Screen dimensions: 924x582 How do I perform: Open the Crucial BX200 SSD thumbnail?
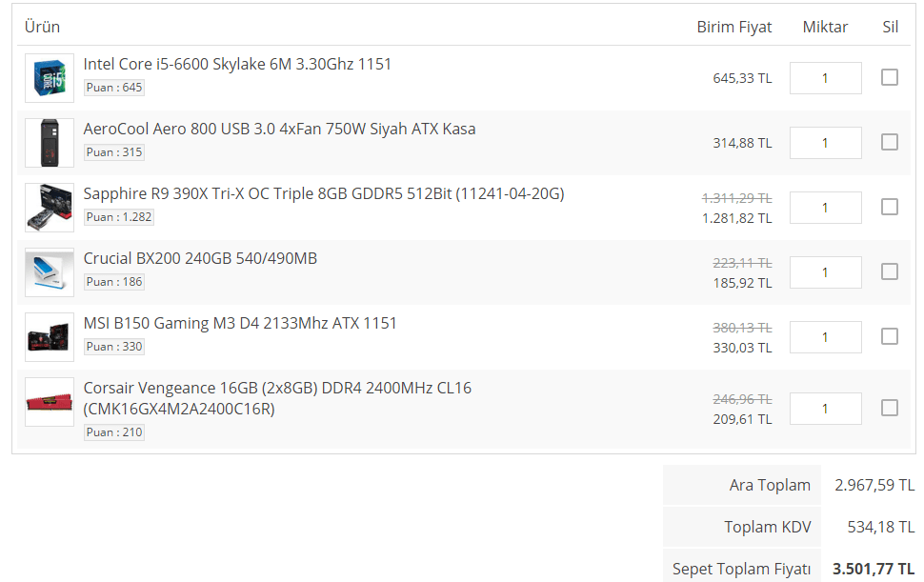point(50,272)
